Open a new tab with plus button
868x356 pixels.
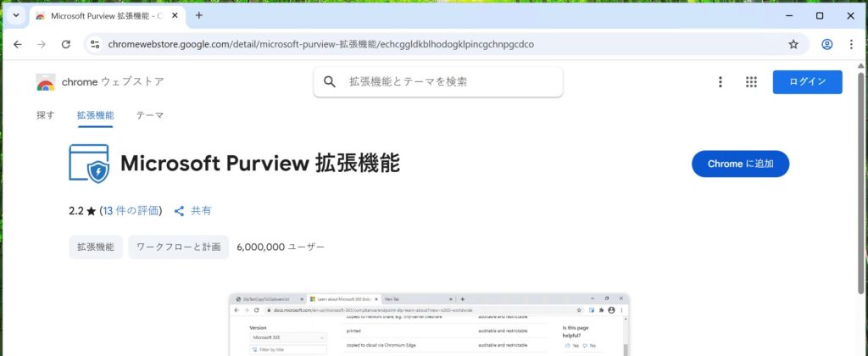pos(198,15)
